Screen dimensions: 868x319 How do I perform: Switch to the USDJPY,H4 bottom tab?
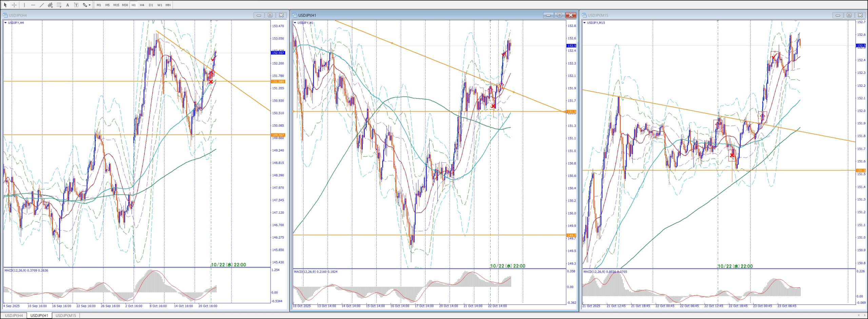14,315
